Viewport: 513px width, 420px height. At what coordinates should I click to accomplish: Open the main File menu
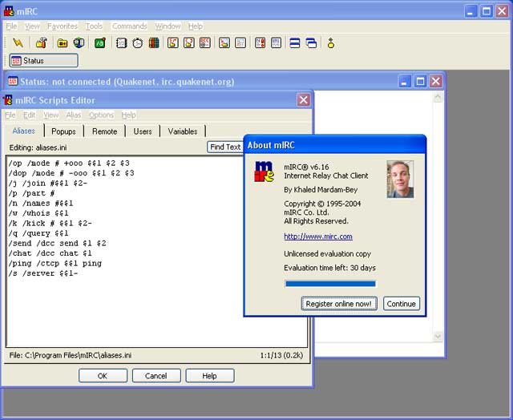[11, 26]
